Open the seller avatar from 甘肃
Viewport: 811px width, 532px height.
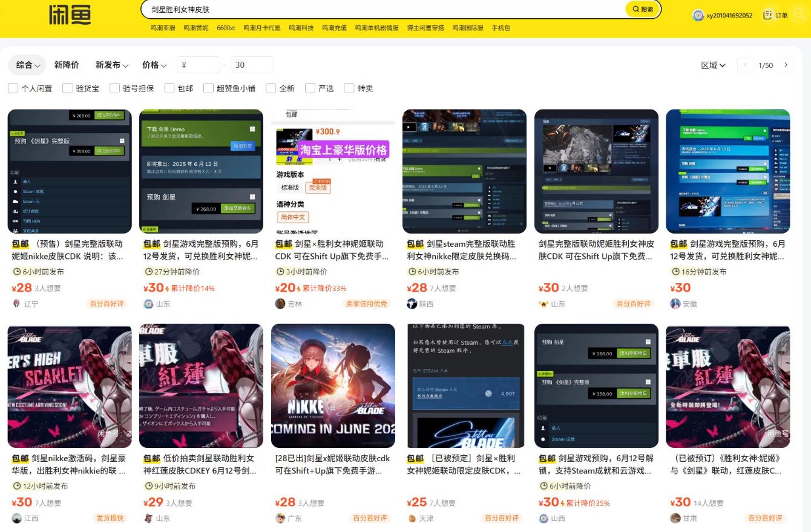tap(675, 518)
